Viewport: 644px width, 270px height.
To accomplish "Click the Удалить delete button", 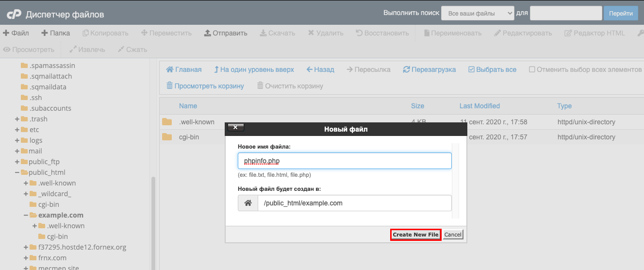I will tap(326, 33).
